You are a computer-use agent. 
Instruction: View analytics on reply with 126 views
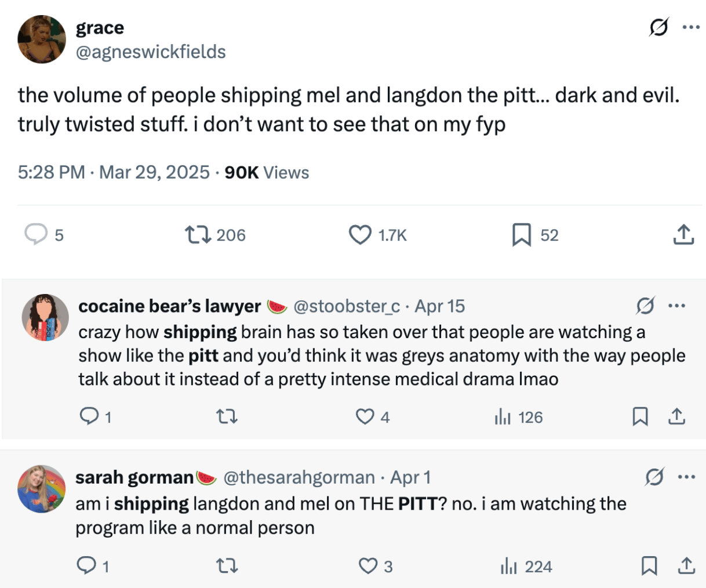click(503, 417)
